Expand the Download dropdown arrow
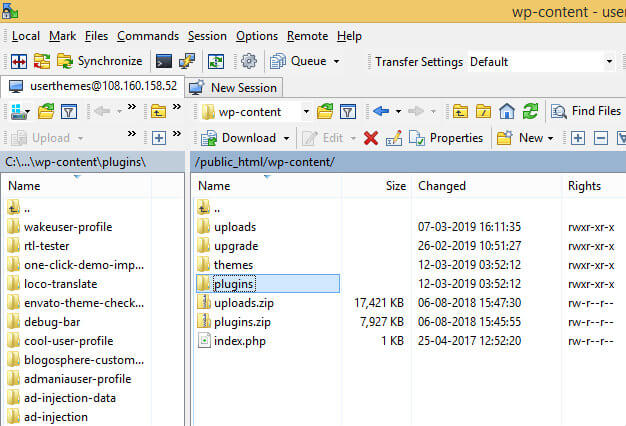The width and height of the screenshot is (626, 426). (286, 139)
